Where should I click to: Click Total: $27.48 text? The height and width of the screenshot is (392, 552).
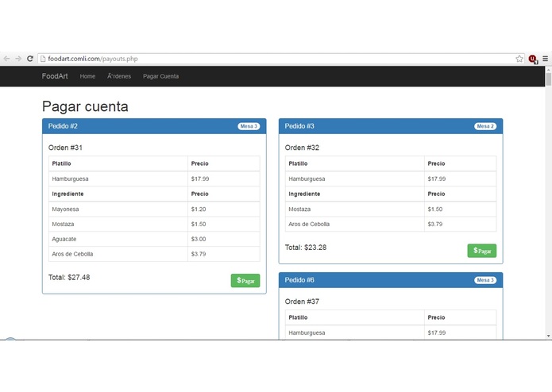(x=69, y=278)
